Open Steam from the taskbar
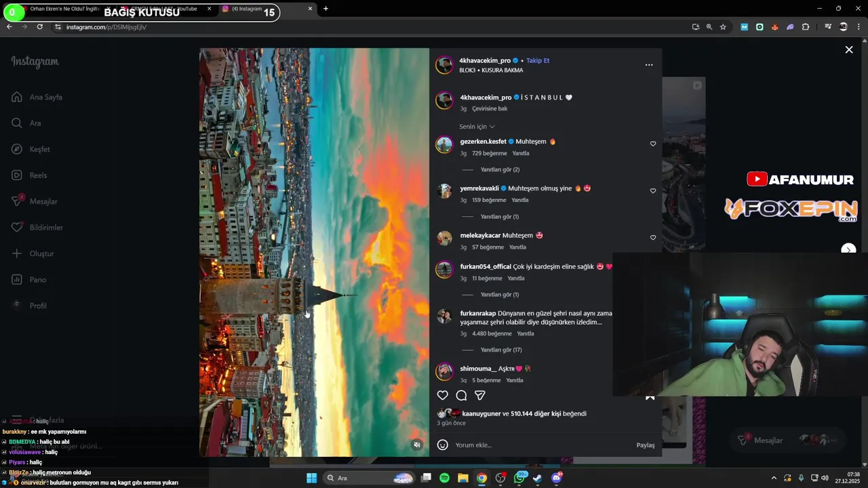 537,478
